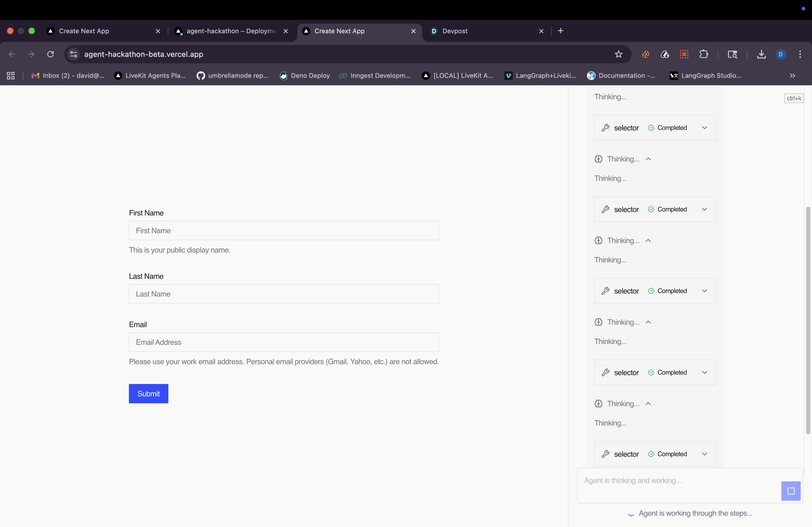This screenshot has width=812, height=527.
Task: Open the extensions puzzle icon
Action: [x=704, y=54]
